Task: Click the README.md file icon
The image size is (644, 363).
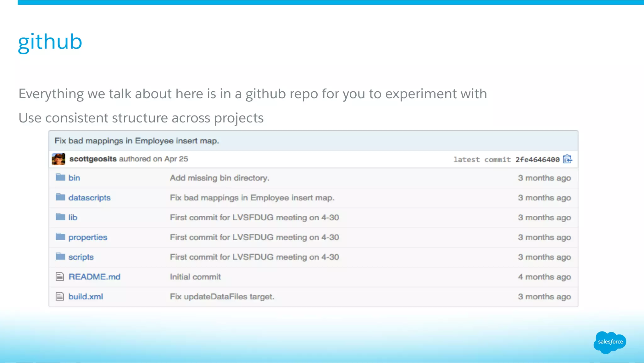Action: [x=60, y=277]
